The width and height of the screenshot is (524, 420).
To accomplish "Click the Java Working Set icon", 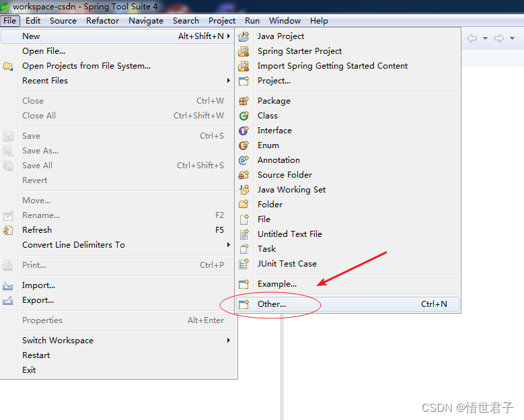I will pyautogui.click(x=244, y=190).
